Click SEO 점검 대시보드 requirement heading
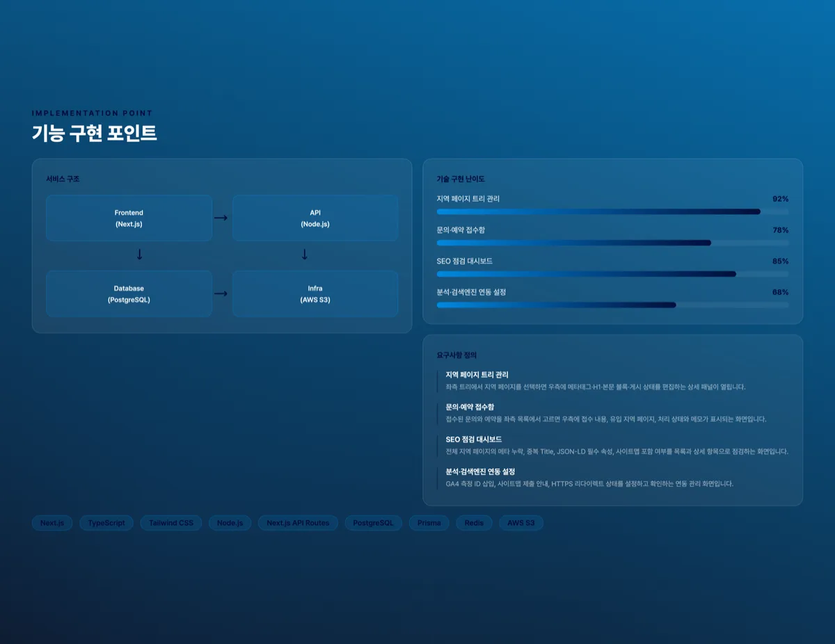The width and height of the screenshot is (835, 644). pos(474,440)
